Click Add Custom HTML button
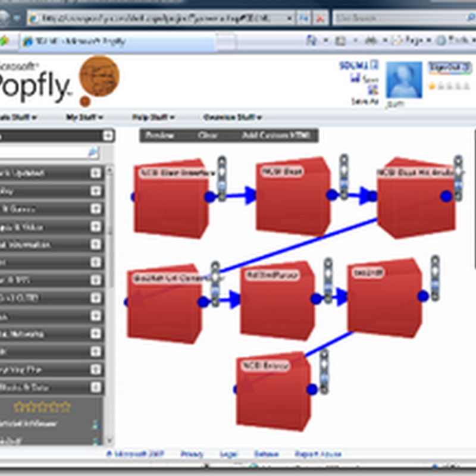Screen dimensions: 476x476 (276, 136)
